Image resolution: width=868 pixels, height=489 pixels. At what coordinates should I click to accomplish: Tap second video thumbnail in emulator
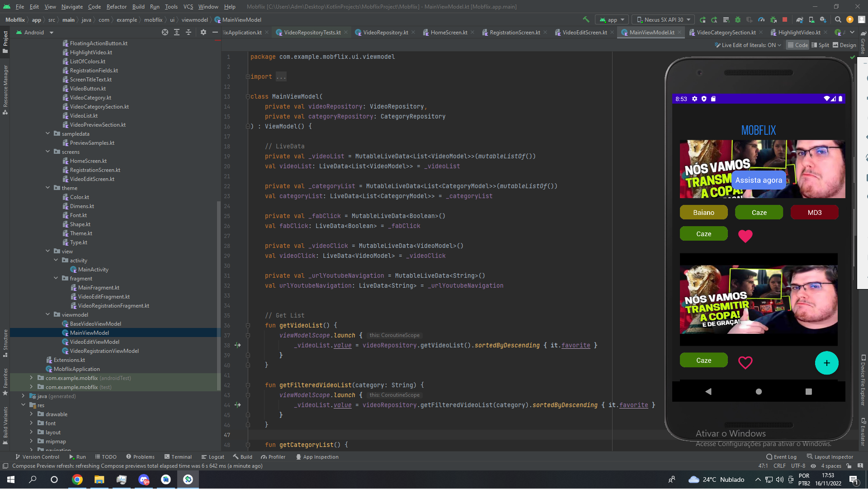[759, 300]
